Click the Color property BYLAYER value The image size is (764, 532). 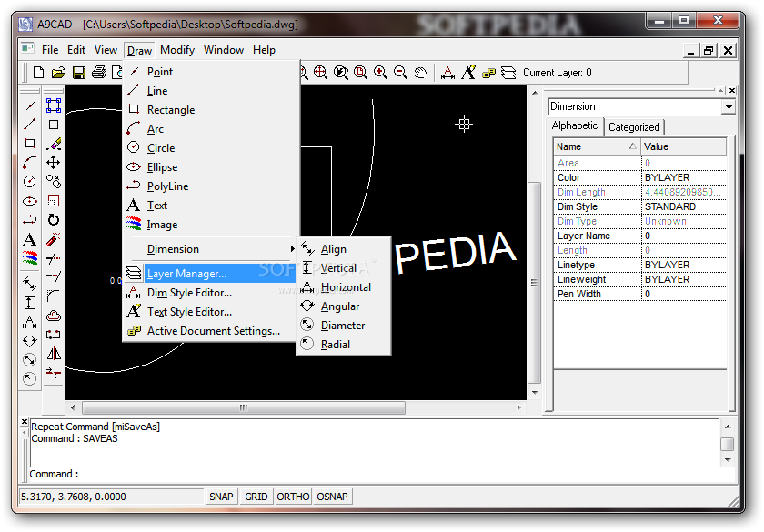[684, 177]
